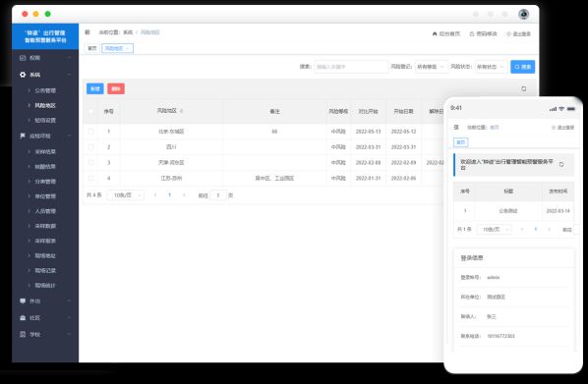Open the 短信设置 sidebar item
The width and height of the screenshot is (588, 384).
coord(45,120)
